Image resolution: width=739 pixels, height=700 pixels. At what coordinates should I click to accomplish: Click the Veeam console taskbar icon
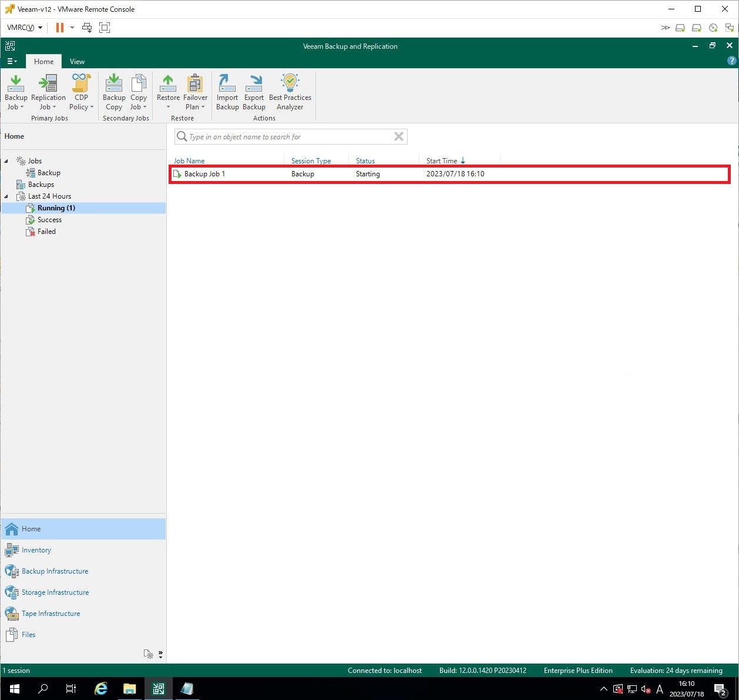[x=159, y=689]
